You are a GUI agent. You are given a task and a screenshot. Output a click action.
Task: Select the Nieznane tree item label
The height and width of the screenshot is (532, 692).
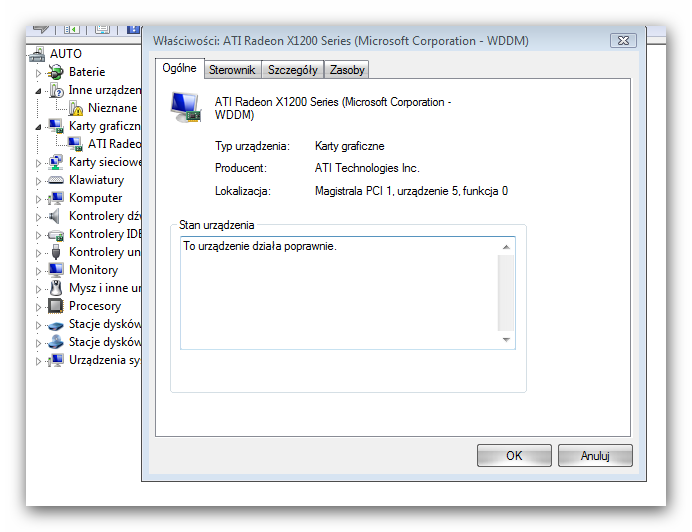[113, 108]
